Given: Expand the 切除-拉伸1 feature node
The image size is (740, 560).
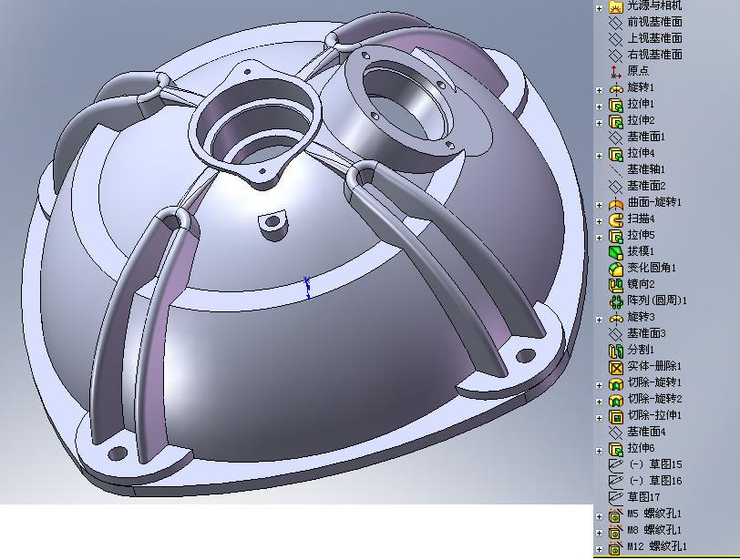Looking at the screenshot, I should pyautogui.click(x=600, y=418).
